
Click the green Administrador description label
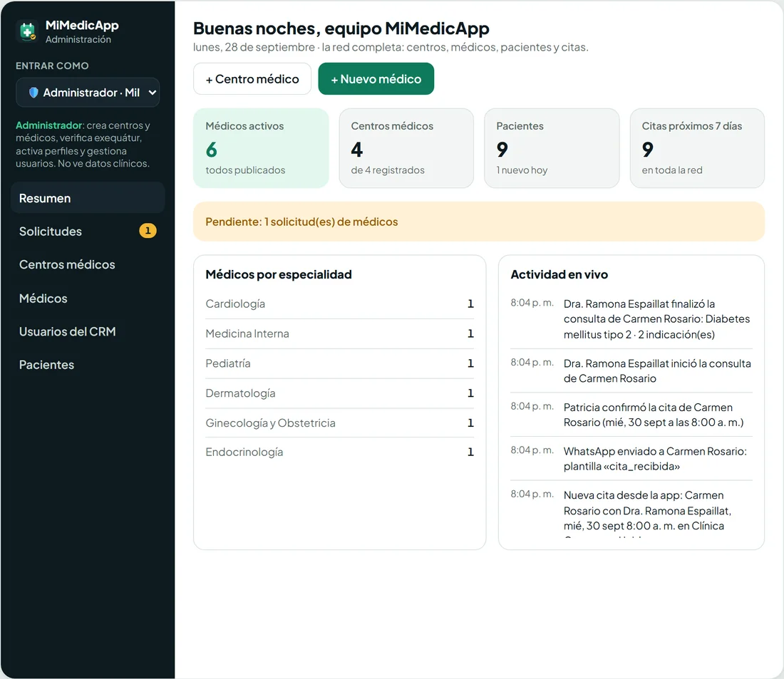pos(49,125)
